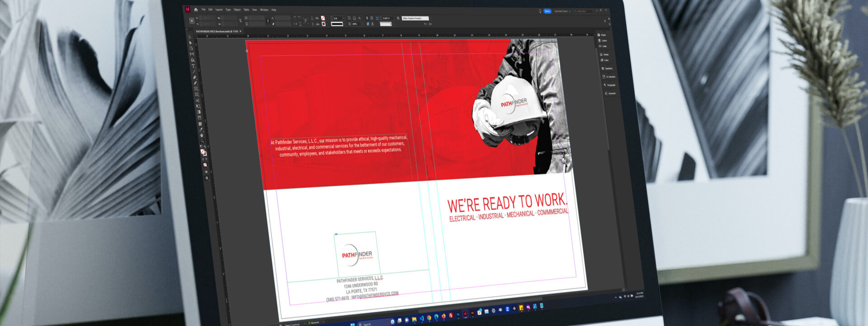Open the Paragraph panel
Screen dimensions: 868x326
[609, 85]
